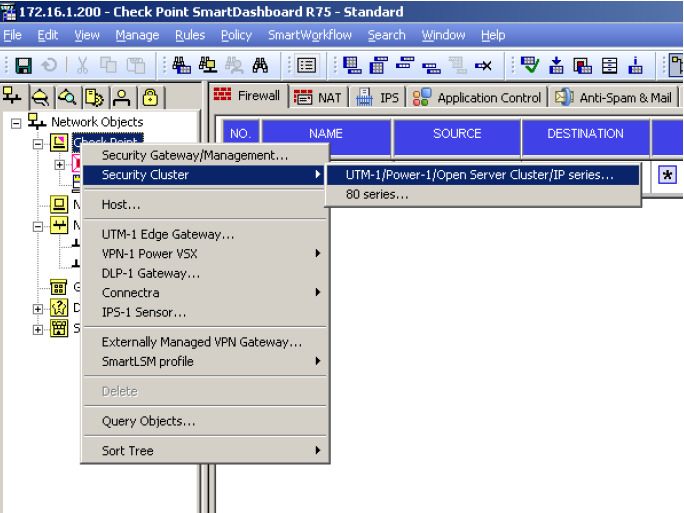Click the toolbar network objects monitor icon
The image size is (684, 513).
208,66
